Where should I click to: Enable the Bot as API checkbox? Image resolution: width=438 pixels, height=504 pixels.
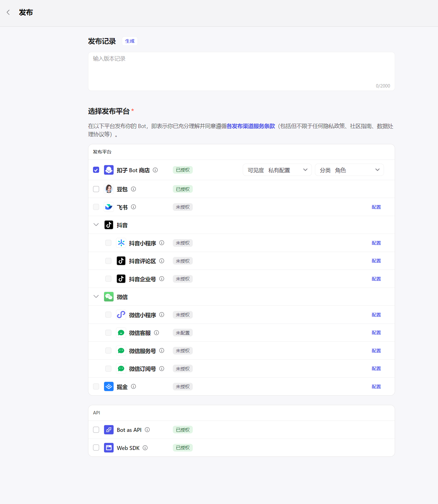point(96,430)
